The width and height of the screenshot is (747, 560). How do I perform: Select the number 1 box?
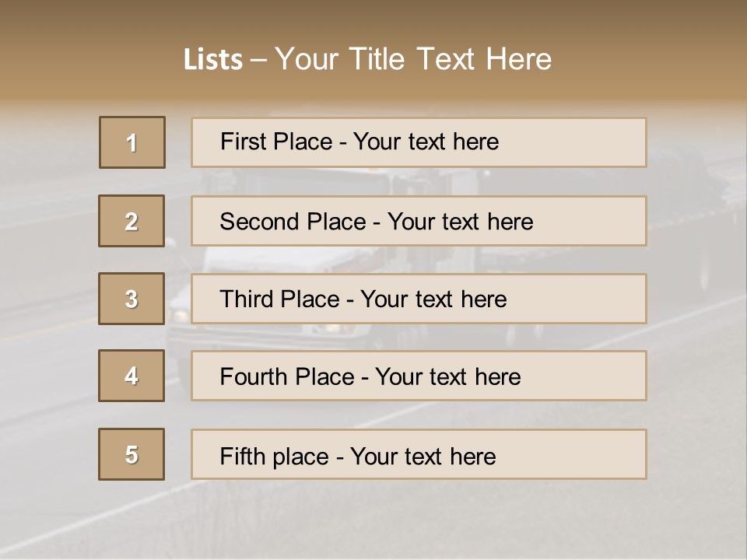[x=132, y=142]
